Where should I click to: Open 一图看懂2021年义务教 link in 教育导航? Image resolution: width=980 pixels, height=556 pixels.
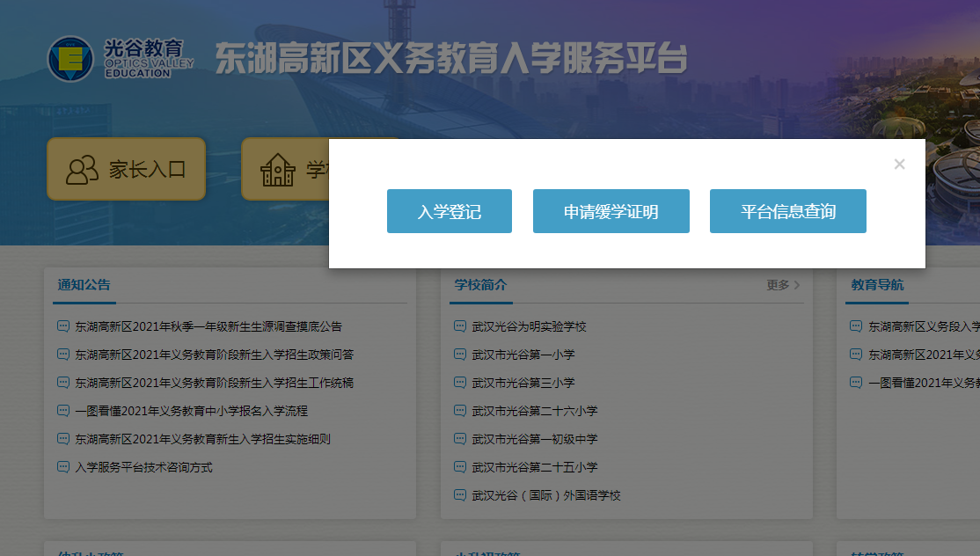coord(924,383)
